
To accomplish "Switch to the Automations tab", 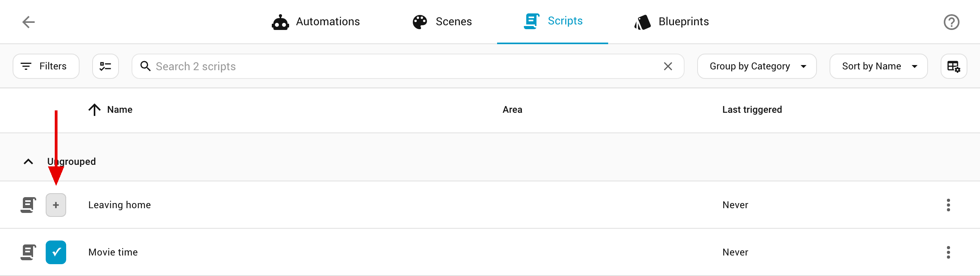I will (x=316, y=22).
